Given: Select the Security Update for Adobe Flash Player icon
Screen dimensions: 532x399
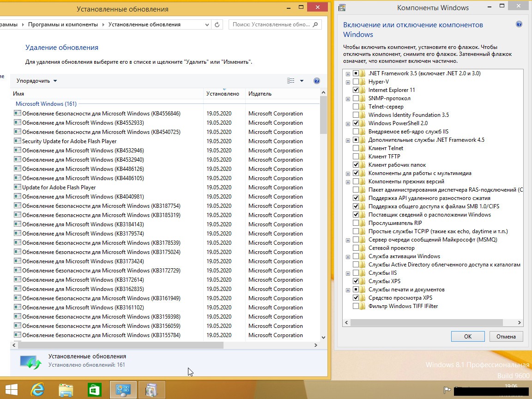Looking at the screenshot, I should pos(17,141).
